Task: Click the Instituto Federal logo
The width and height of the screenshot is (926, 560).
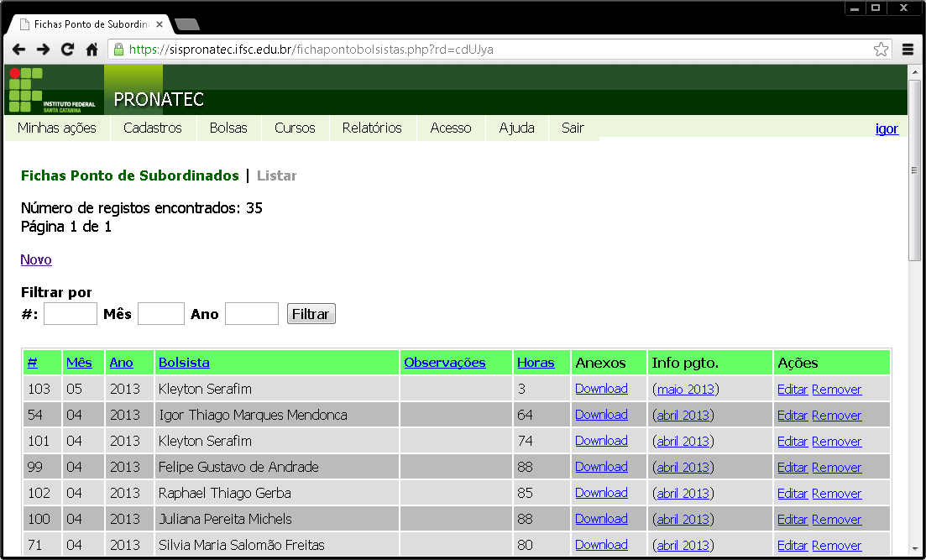Action: 53,90
